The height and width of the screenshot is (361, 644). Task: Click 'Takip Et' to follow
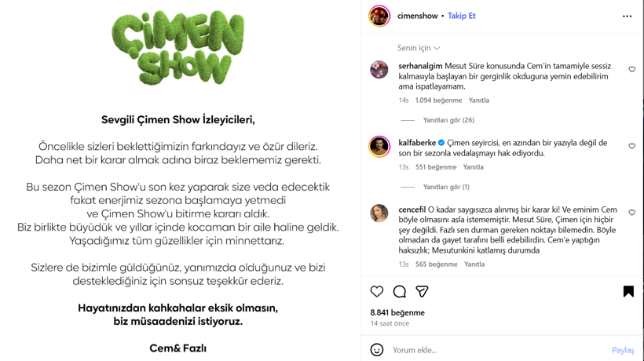461,16
